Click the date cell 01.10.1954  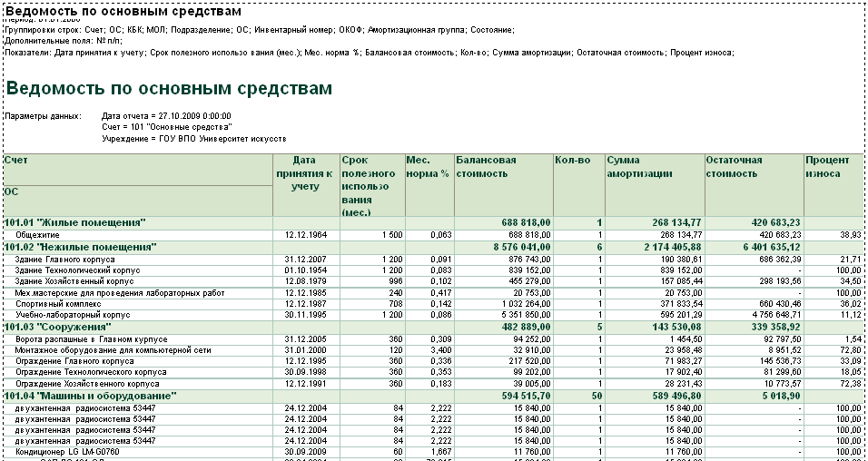tap(306, 270)
